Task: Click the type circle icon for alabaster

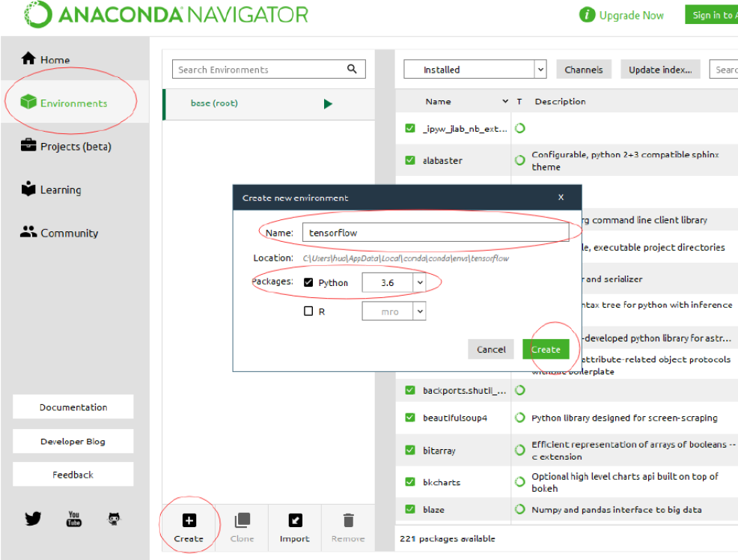Action: coord(519,160)
